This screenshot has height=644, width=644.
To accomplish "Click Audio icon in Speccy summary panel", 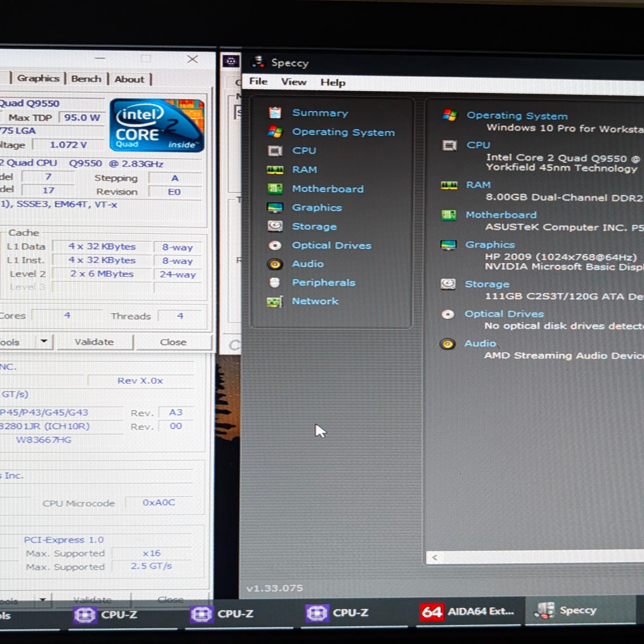I will tap(447, 344).
